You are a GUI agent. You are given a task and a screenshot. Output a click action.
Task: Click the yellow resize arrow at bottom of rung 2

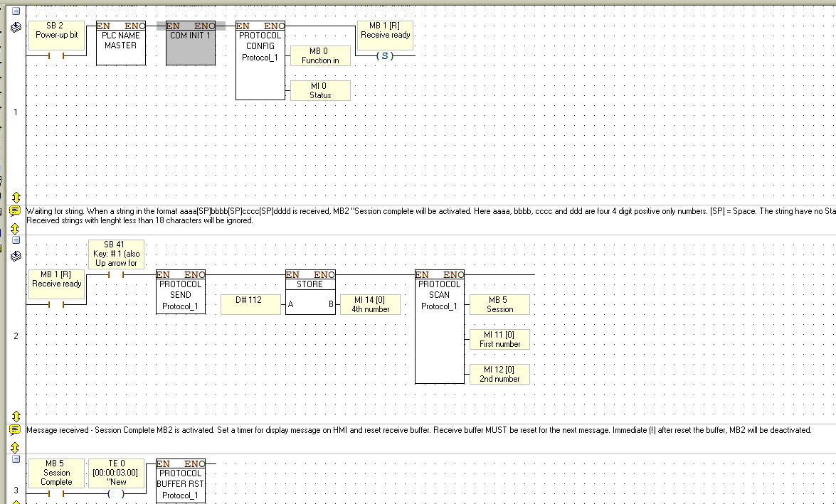[16, 416]
